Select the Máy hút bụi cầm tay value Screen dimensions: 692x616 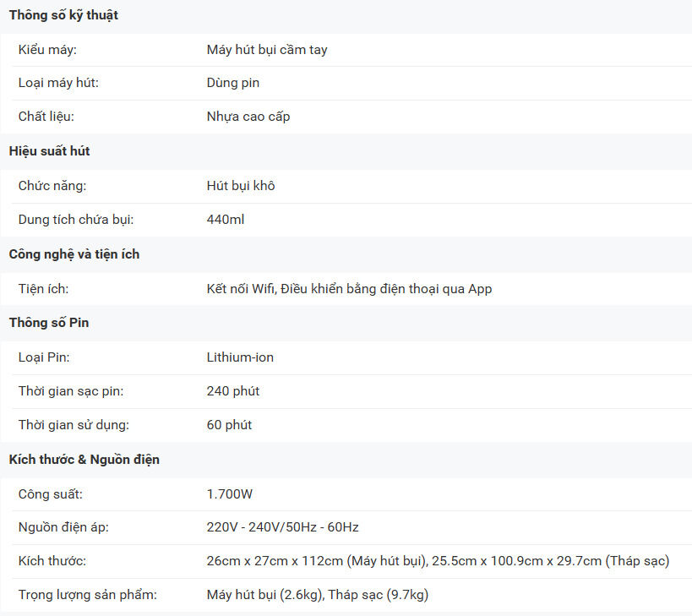click(x=267, y=50)
